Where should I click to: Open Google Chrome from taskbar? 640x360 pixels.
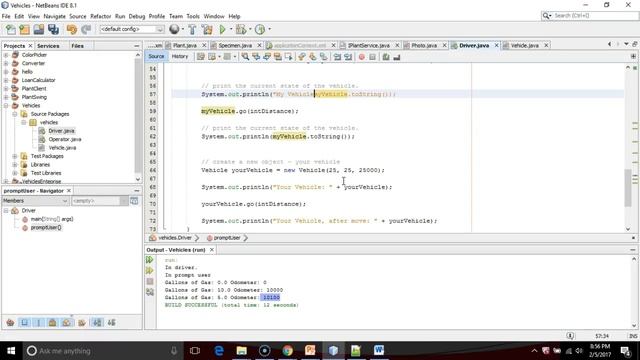287,351
